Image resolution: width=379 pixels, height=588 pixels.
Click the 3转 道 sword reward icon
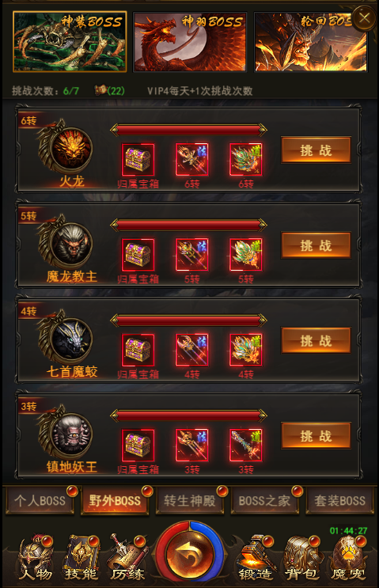246,445
